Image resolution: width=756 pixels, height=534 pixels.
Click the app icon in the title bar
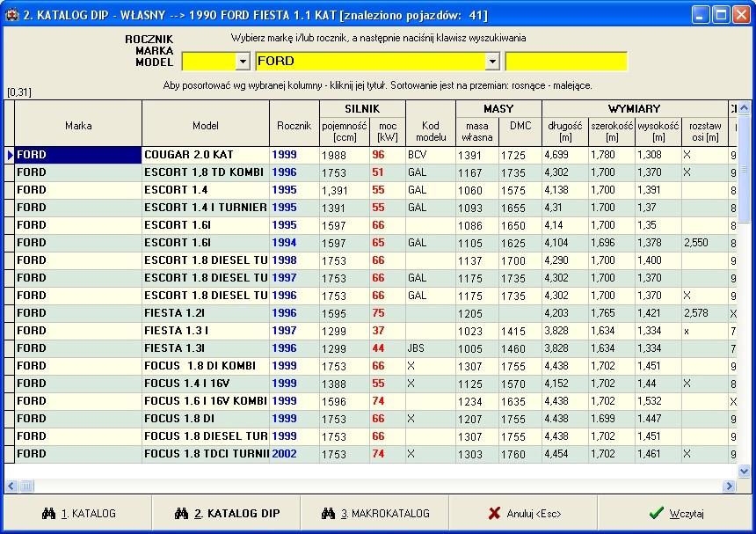(11, 14)
